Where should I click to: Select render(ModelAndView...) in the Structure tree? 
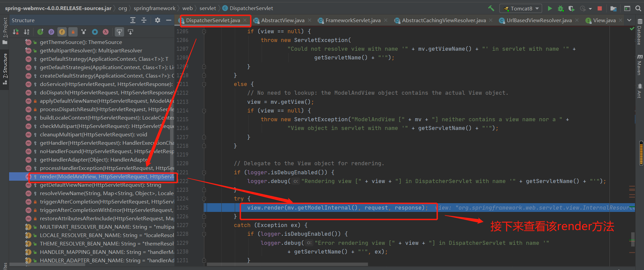point(92,177)
